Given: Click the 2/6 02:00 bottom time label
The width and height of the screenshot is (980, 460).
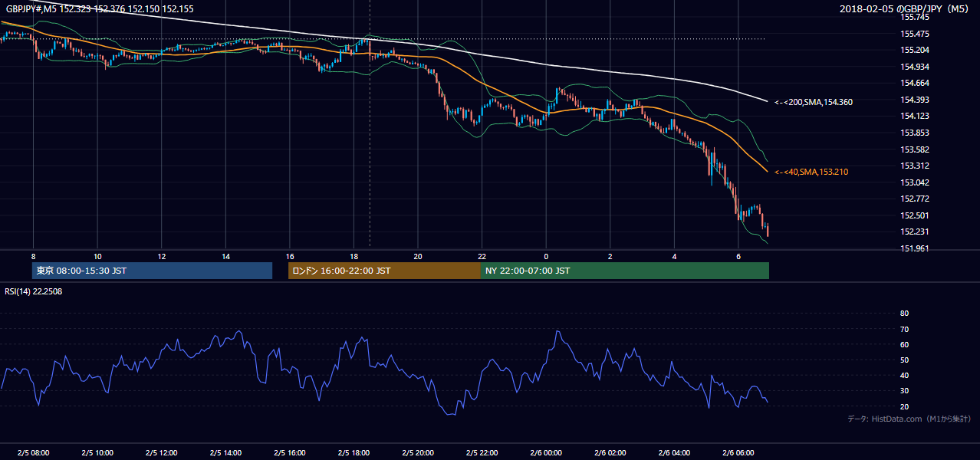Looking at the screenshot, I should click(x=610, y=453).
